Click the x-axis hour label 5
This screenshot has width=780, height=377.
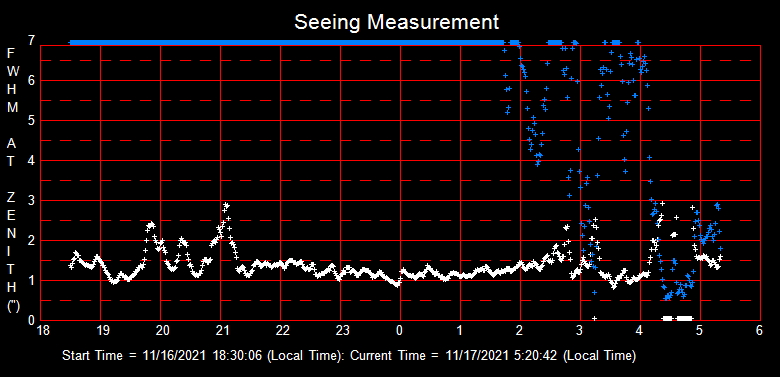point(699,331)
